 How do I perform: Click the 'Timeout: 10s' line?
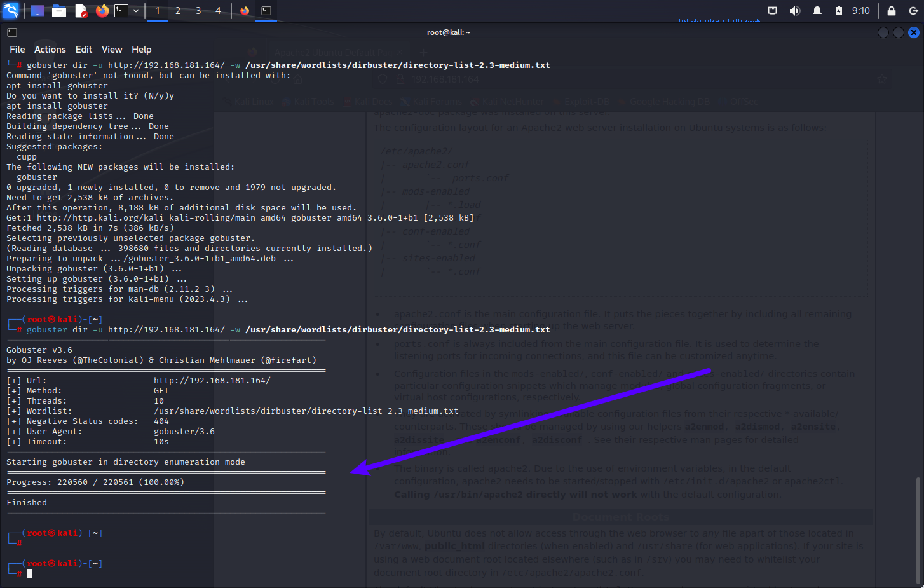coord(88,442)
